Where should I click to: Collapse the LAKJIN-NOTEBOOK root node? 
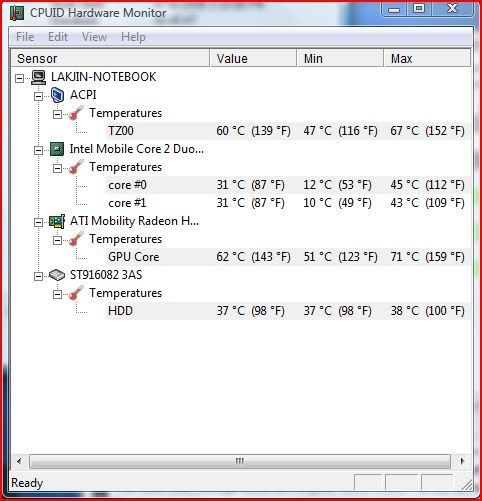coord(20,79)
